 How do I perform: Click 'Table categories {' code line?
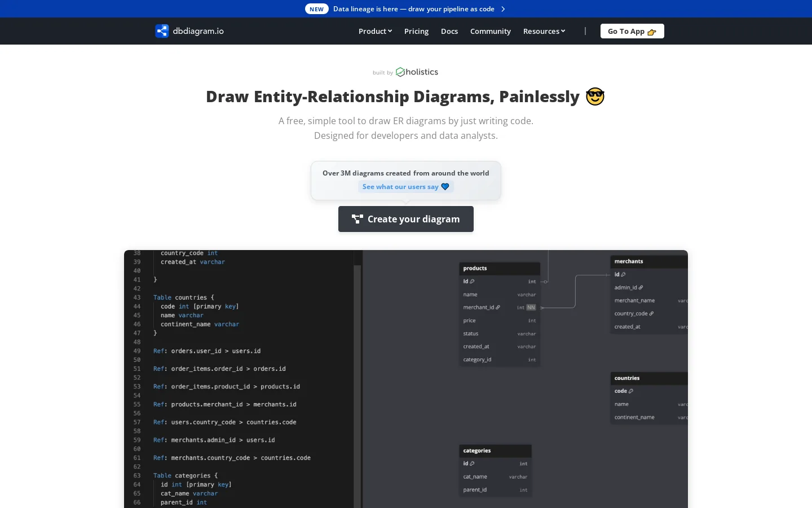click(x=186, y=476)
